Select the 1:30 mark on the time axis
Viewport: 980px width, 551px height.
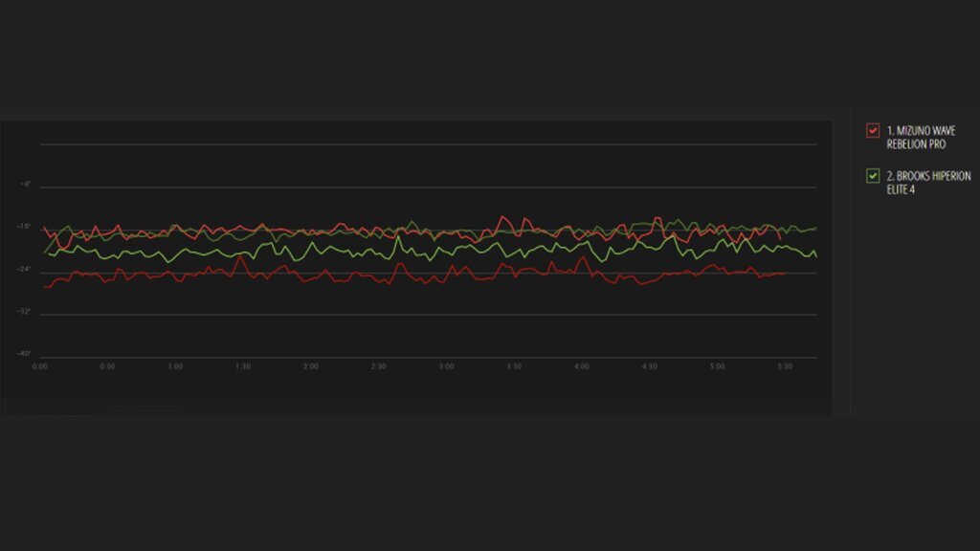[243, 365]
